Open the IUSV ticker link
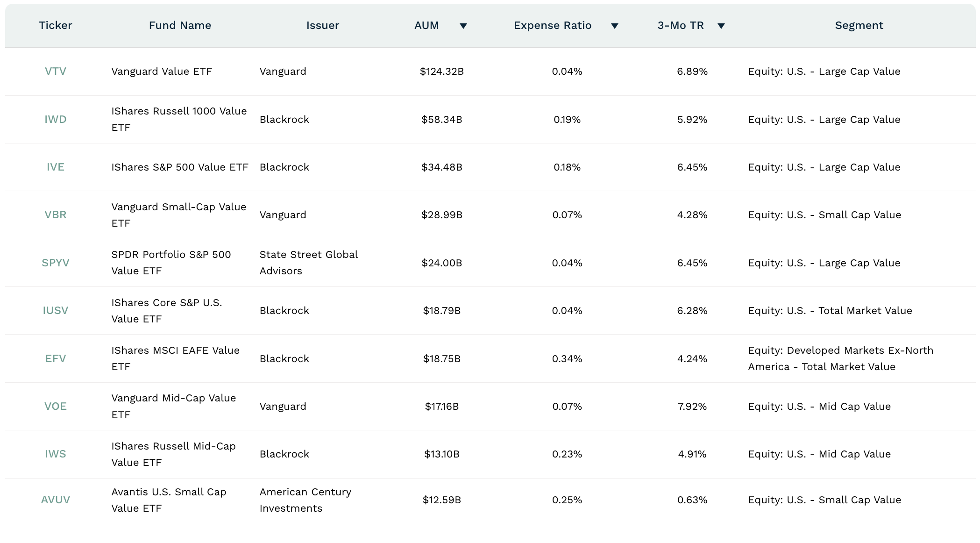980x543 pixels. tap(56, 310)
